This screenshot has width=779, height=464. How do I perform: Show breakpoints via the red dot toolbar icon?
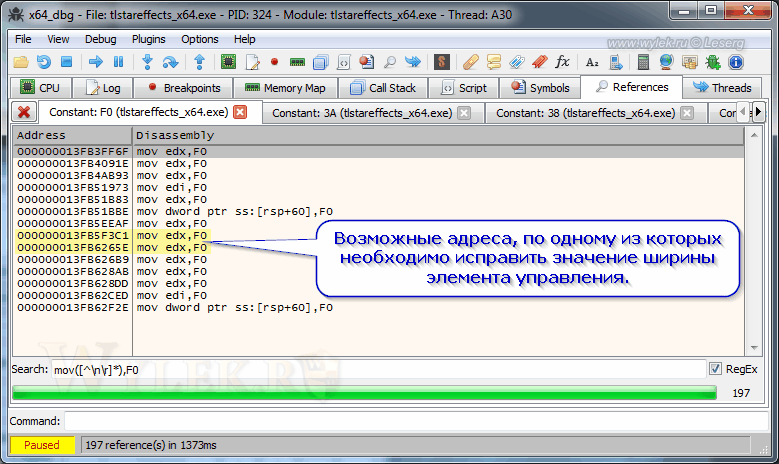(274, 62)
